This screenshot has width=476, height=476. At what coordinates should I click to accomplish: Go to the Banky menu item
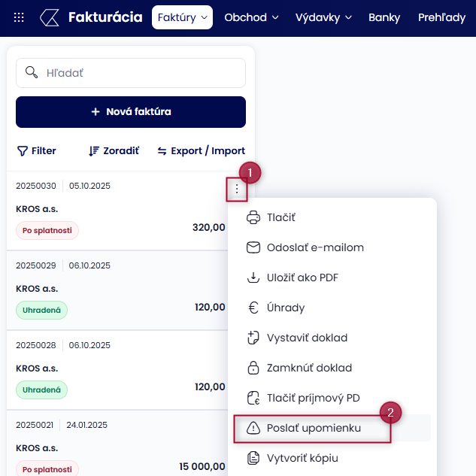pyautogui.click(x=384, y=17)
